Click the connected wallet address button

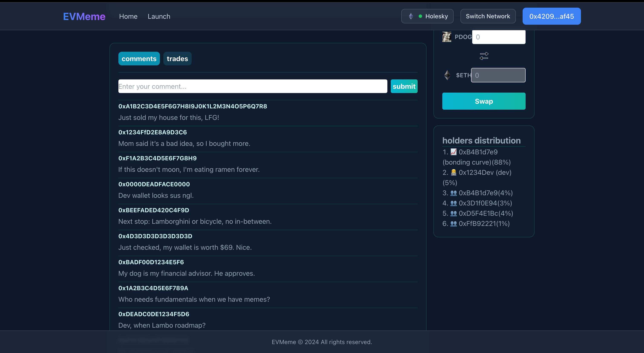(552, 16)
